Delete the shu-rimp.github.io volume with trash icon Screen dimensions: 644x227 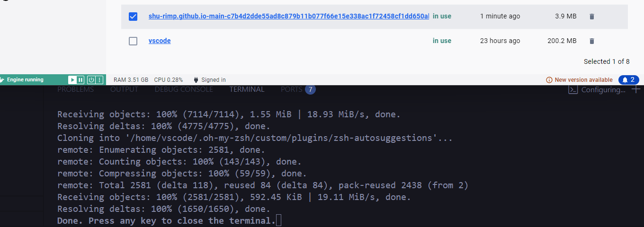click(x=591, y=17)
